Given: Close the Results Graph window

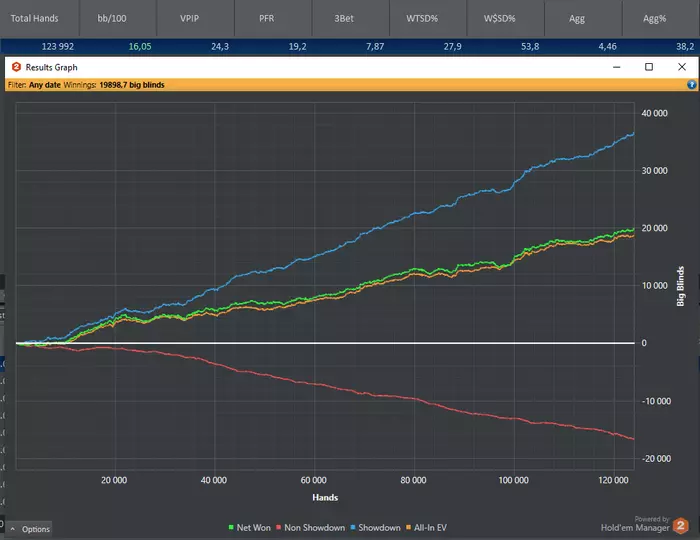Looking at the screenshot, I should [x=682, y=67].
